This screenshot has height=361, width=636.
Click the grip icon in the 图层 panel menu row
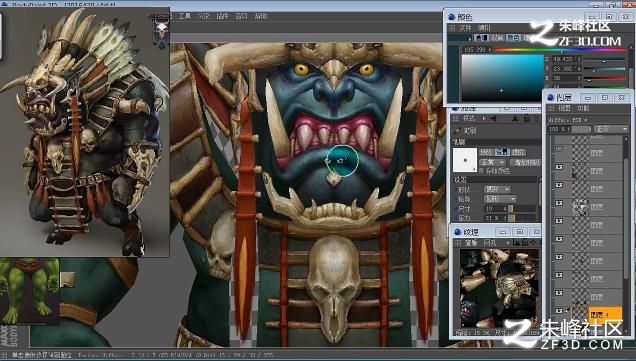click(551, 108)
